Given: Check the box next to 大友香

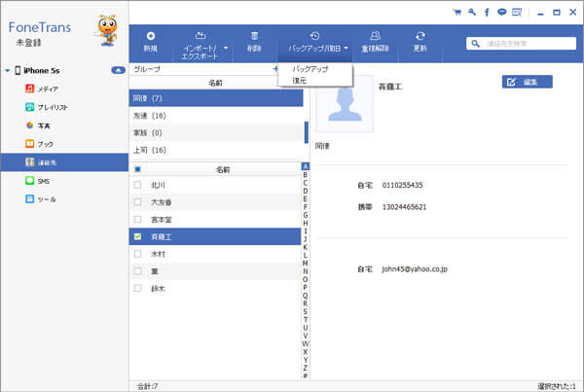Looking at the screenshot, I should tap(137, 202).
